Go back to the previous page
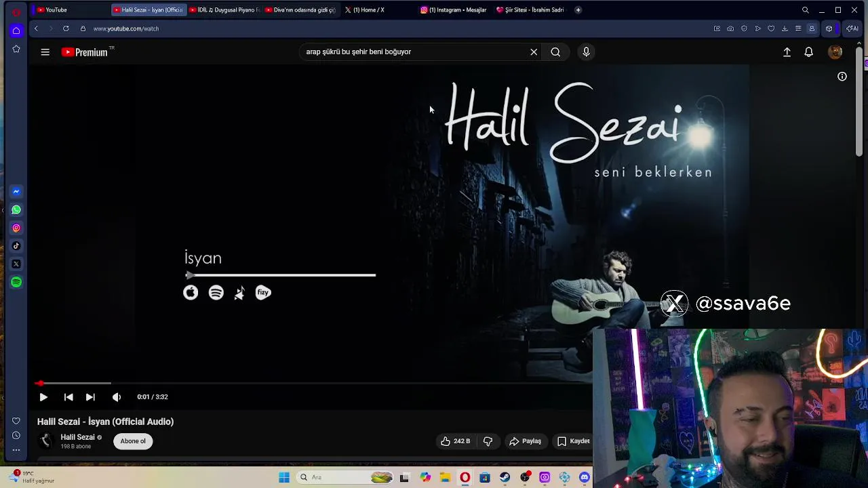 (x=36, y=28)
